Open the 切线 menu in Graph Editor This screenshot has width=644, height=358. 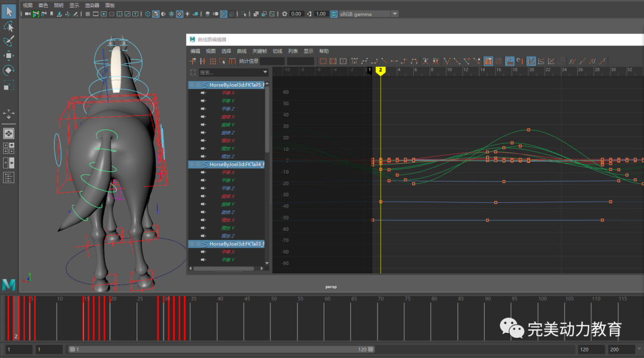click(277, 51)
